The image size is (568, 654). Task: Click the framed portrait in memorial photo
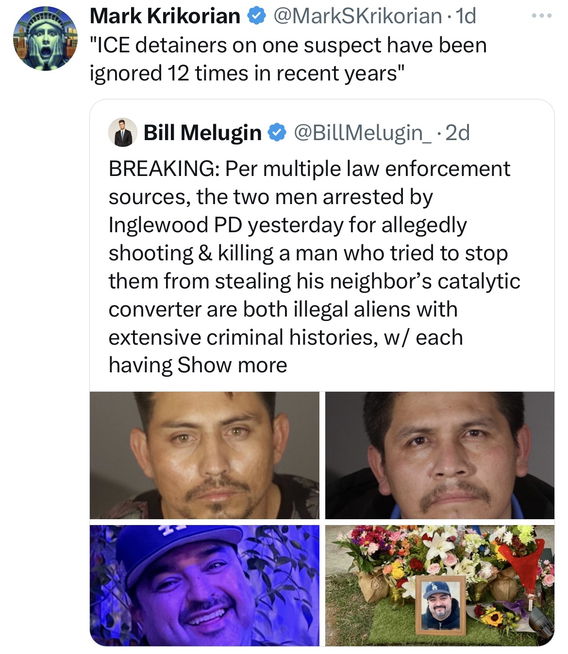(x=440, y=605)
